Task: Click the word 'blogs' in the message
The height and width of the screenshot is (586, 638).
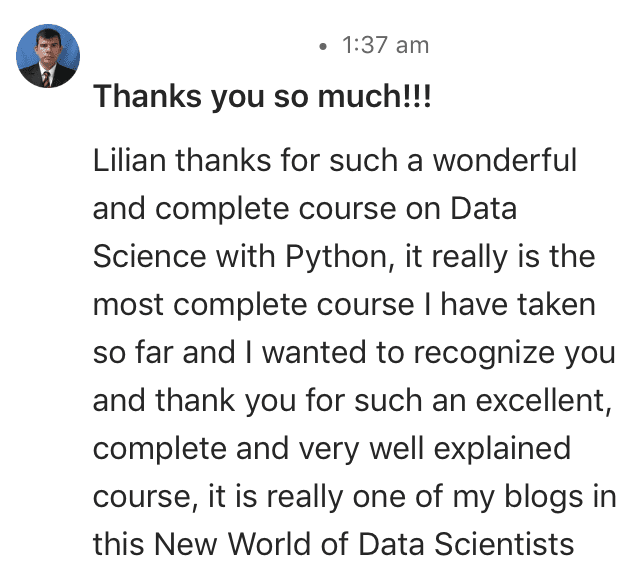Action: pos(544,497)
